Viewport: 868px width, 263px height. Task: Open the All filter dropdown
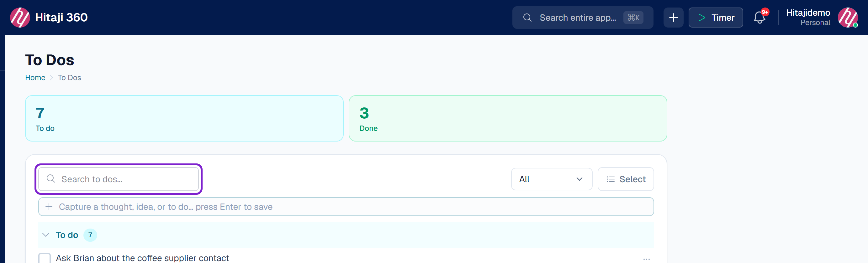click(552, 179)
